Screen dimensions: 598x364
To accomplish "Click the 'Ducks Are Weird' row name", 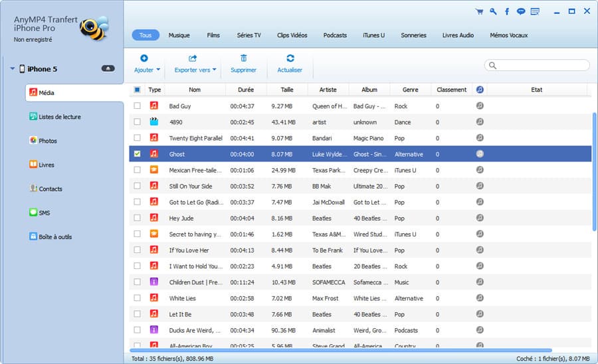I will click(195, 330).
